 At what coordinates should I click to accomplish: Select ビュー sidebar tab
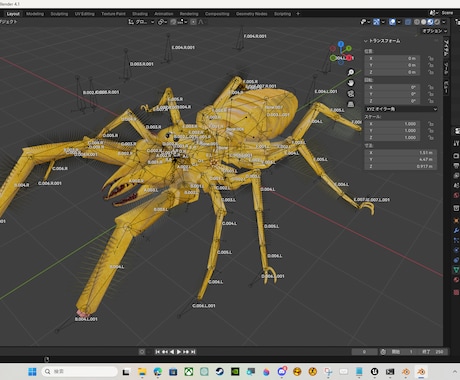(x=446, y=87)
